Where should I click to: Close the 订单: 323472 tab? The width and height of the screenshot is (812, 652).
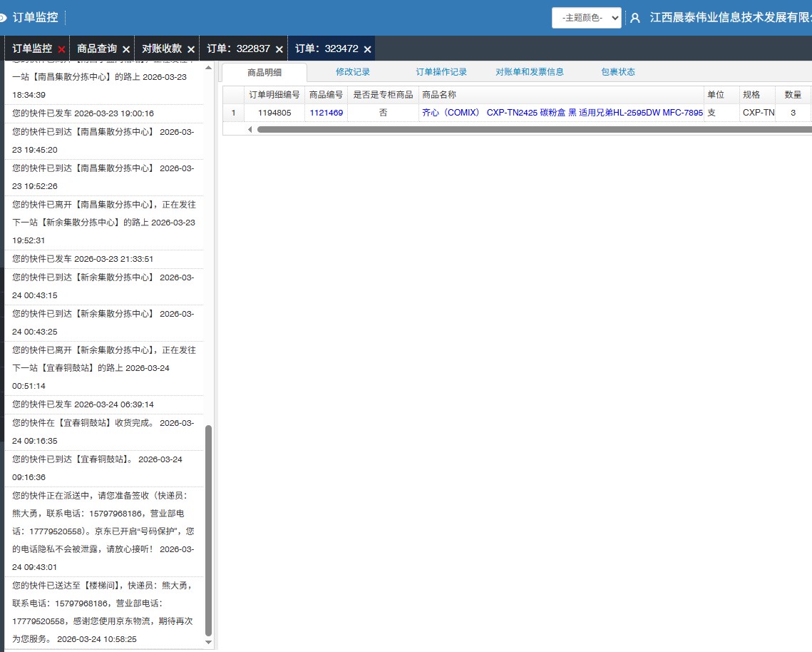tap(367, 49)
